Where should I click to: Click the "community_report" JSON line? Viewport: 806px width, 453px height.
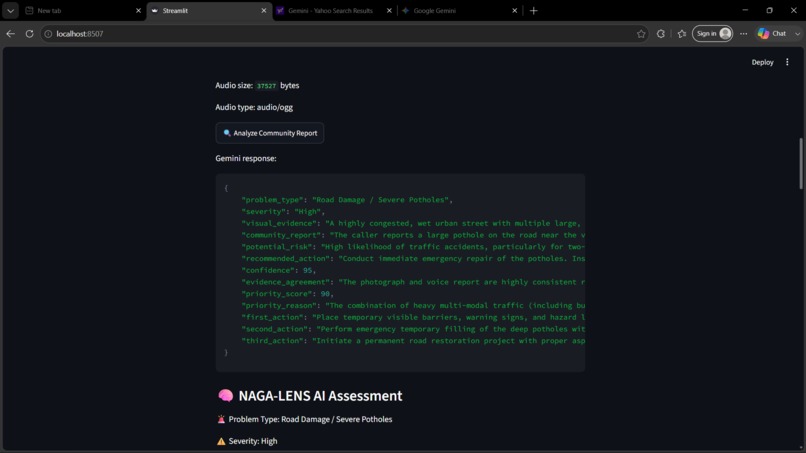tap(413, 235)
